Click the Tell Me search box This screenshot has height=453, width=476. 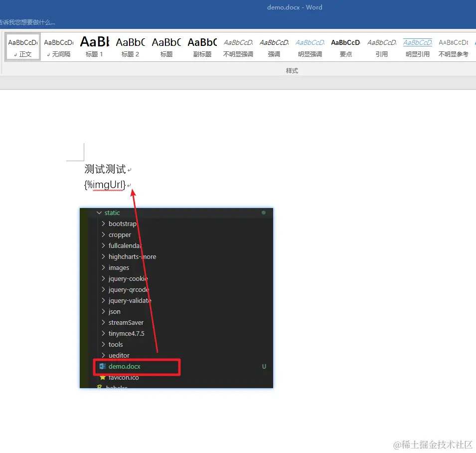click(x=27, y=22)
